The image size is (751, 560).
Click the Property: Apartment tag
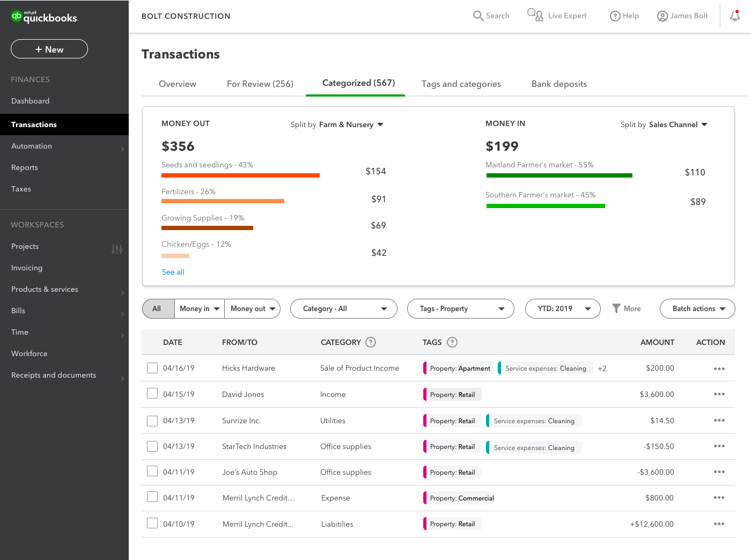coord(459,368)
